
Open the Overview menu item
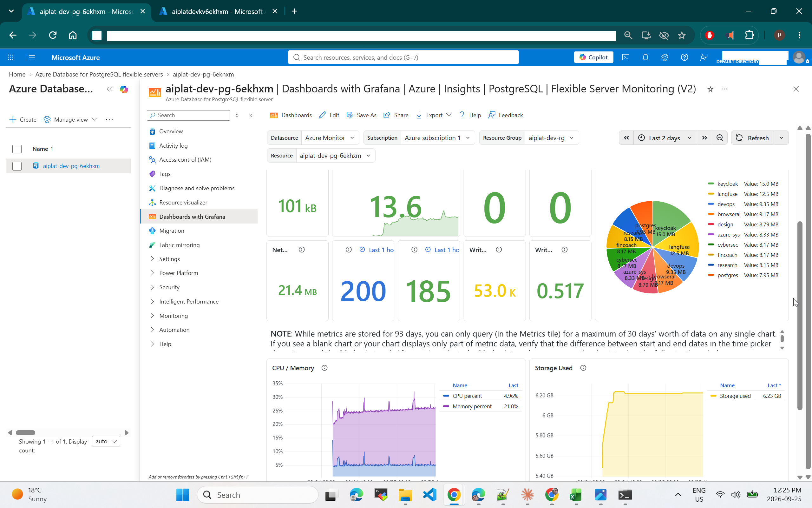tap(171, 131)
